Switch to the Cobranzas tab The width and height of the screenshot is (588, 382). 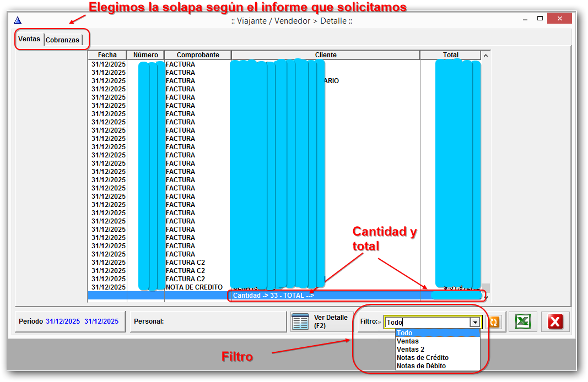63,40
